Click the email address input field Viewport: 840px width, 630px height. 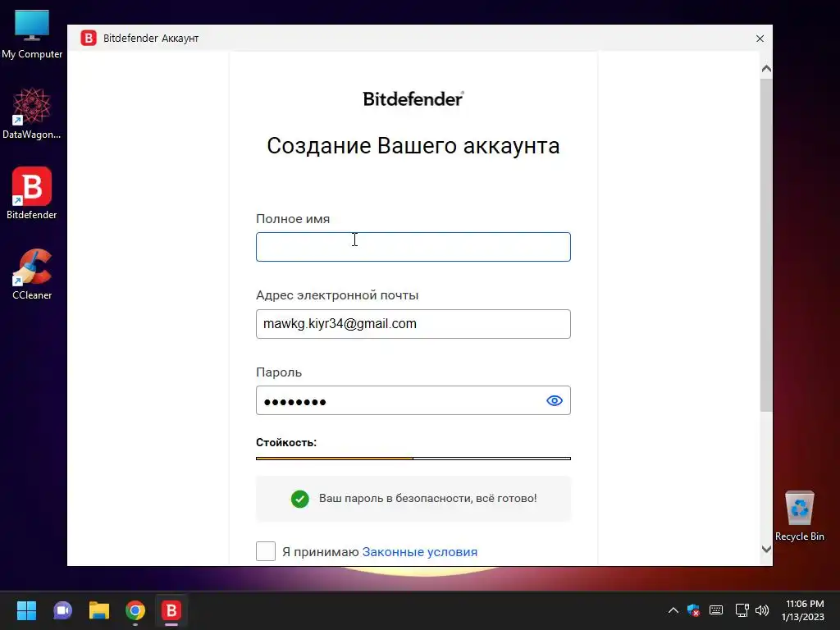[413, 324]
